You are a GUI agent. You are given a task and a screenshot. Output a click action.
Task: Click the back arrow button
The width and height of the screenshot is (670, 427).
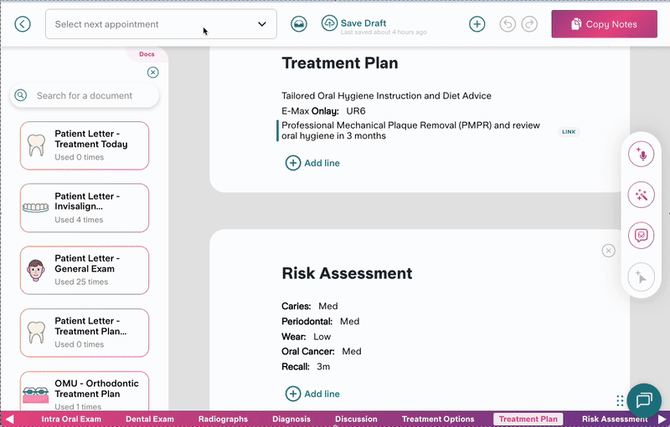coord(23,24)
